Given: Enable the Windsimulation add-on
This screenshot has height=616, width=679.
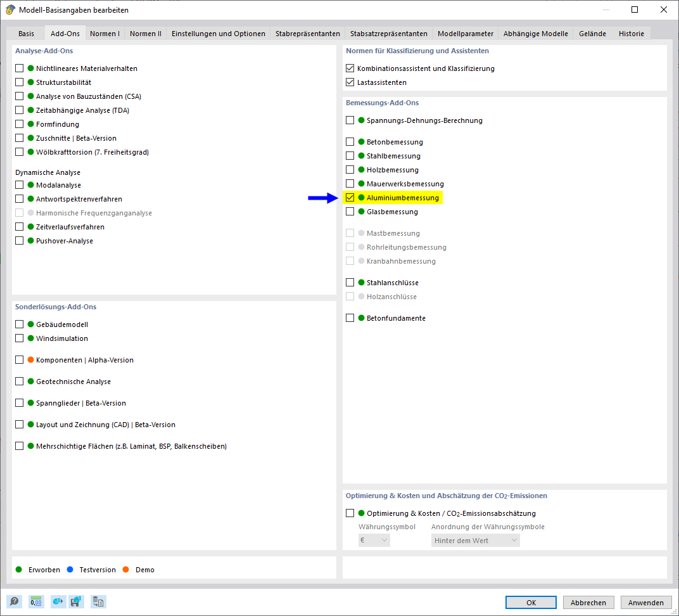Looking at the screenshot, I should [x=19, y=338].
